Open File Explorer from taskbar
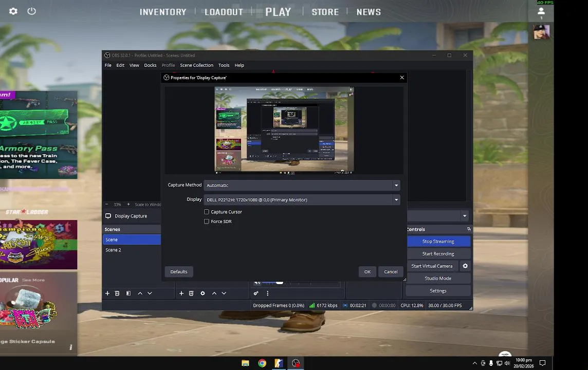 (245, 363)
